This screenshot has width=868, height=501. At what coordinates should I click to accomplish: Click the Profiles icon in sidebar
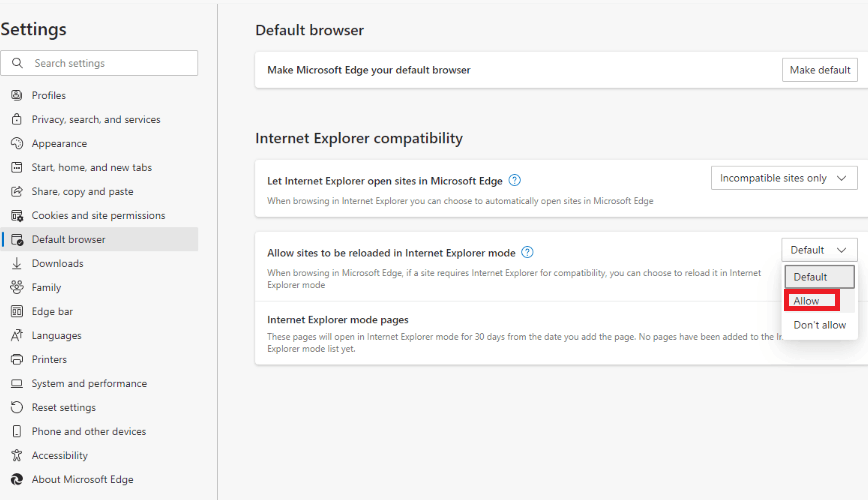16,96
